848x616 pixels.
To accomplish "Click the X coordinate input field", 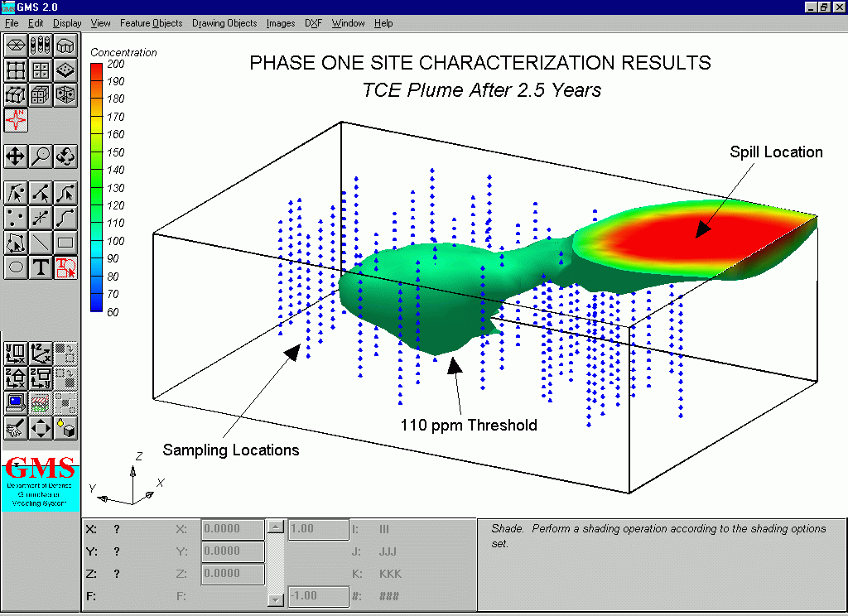I will [x=233, y=529].
